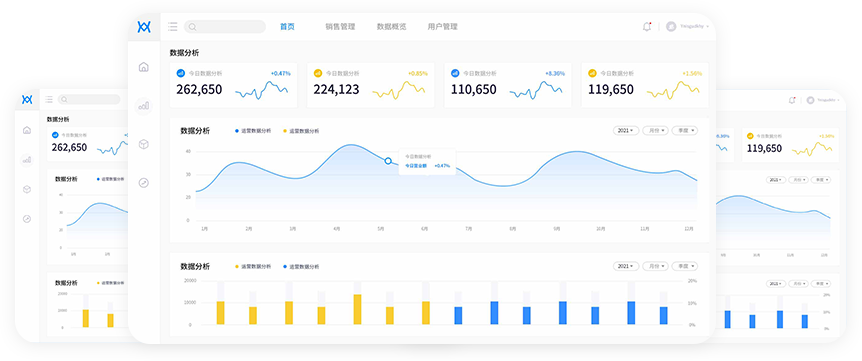Viewport: 862px width, 361px height.
Task: Switch to the 销售管理 tab
Action: point(340,26)
